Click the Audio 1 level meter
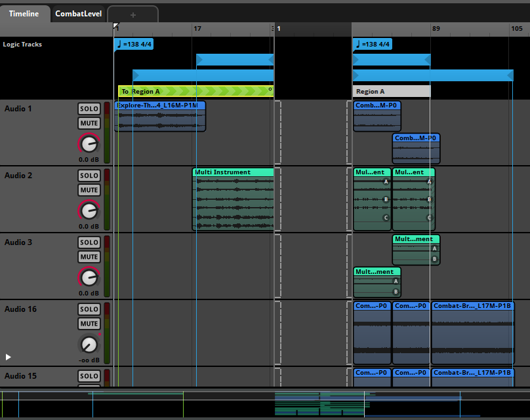The height and width of the screenshot is (420, 530). tap(107, 133)
